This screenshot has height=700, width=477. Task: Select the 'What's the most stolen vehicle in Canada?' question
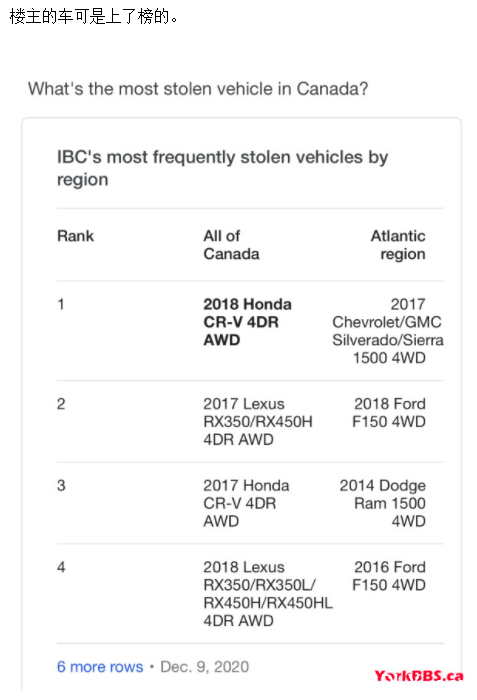point(198,88)
